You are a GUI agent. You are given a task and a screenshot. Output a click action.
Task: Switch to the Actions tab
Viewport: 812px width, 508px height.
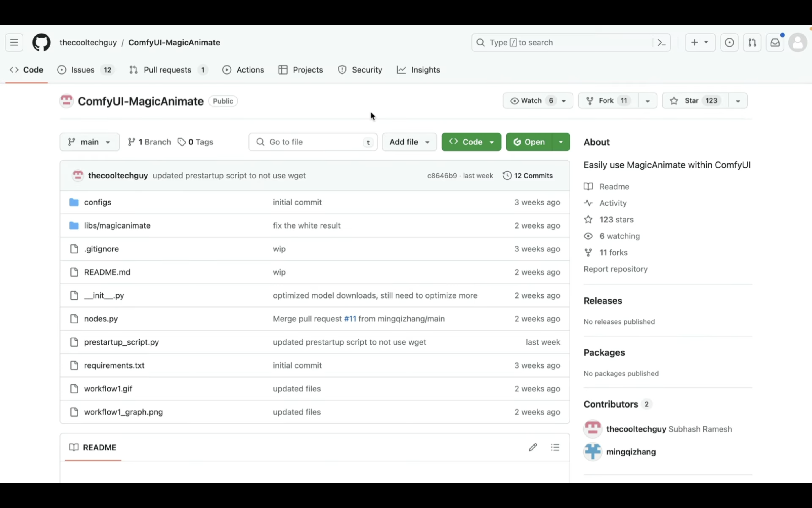click(243, 70)
